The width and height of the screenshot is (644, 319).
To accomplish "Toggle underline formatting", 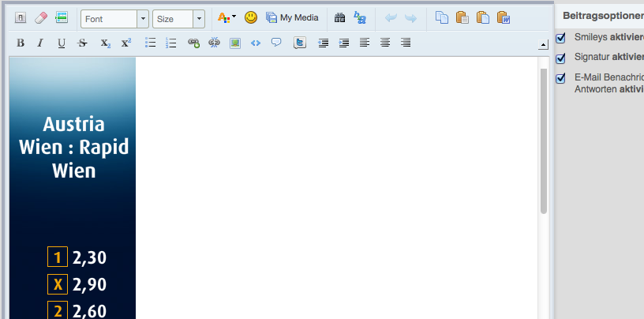I will coord(62,43).
